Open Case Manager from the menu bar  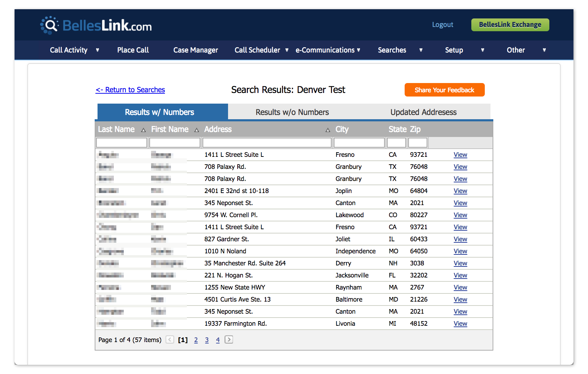click(195, 50)
